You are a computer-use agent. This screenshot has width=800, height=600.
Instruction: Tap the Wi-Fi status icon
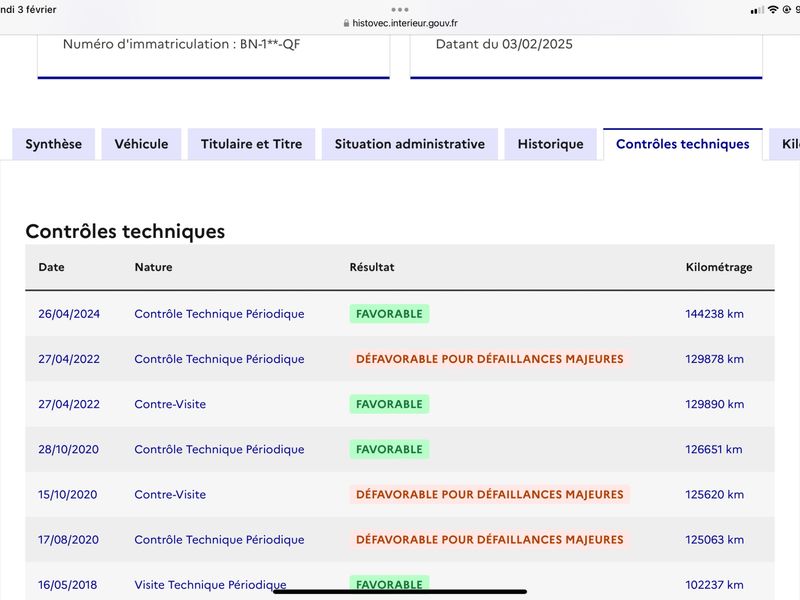tap(773, 10)
